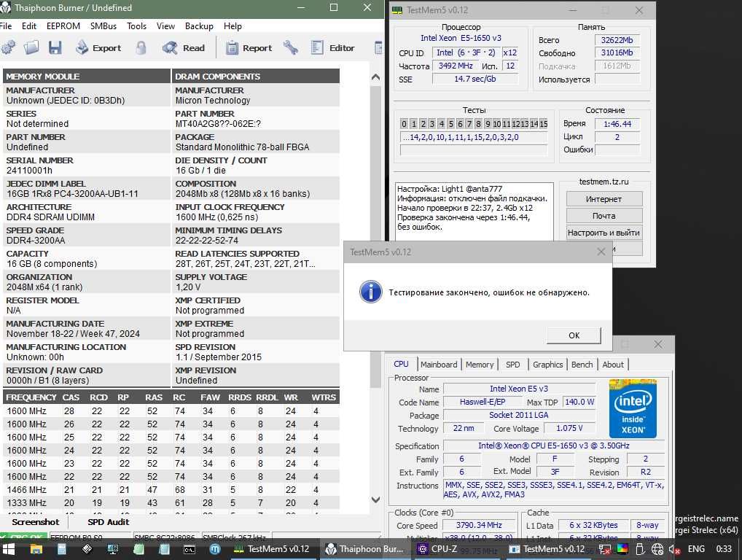Open the Editor toolbar button
Screen dimensions: 742x560
tap(332, 48)
